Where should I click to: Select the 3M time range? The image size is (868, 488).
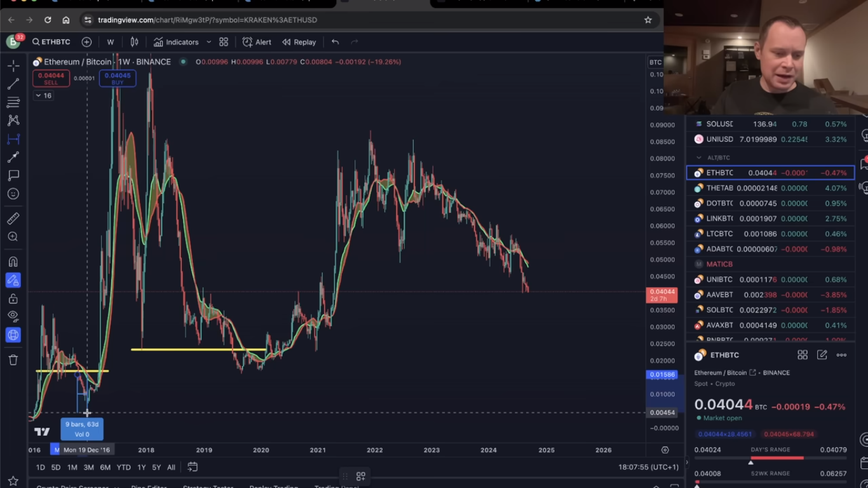88,467
